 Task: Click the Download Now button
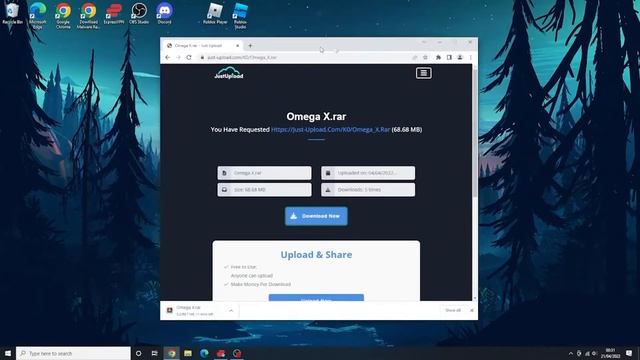click(x=316, y=216)
